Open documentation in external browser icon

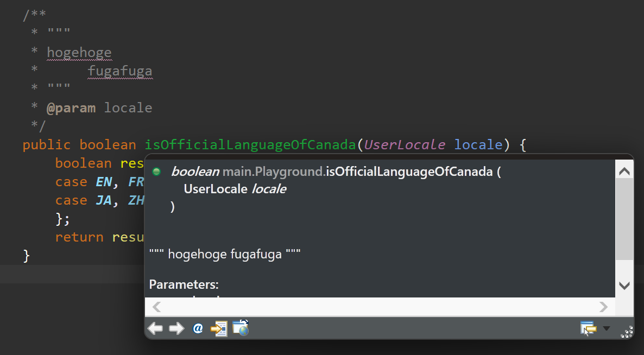[239, 328]
